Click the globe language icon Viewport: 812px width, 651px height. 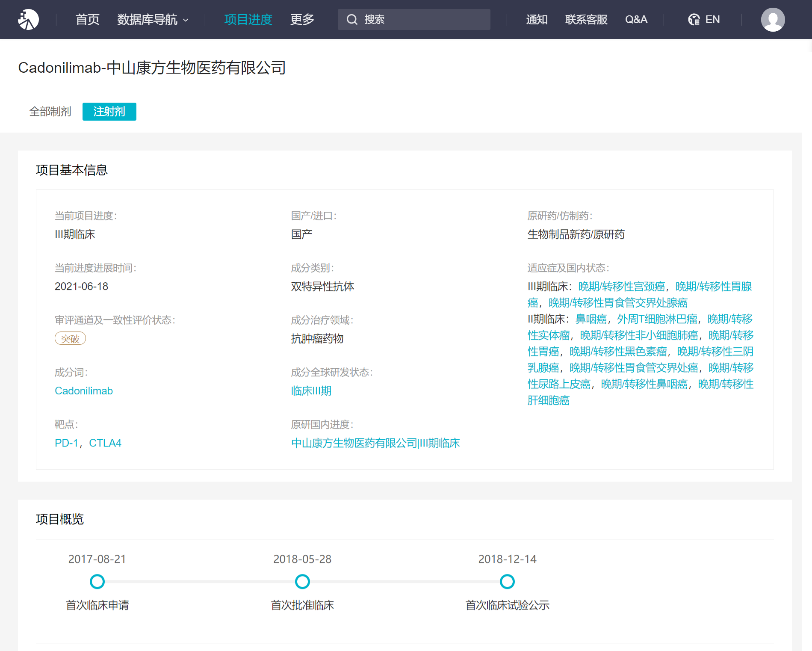click(x=694, y=20)
